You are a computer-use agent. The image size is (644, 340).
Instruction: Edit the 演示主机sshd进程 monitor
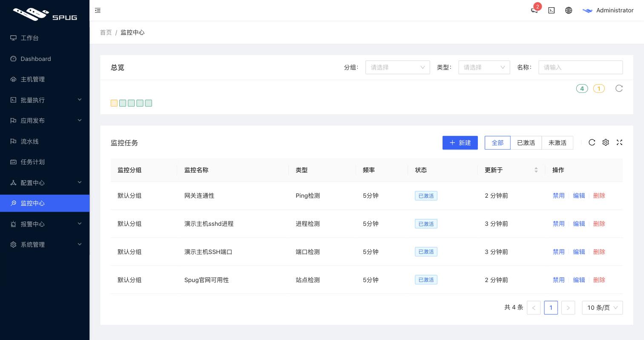coord(579,224)
